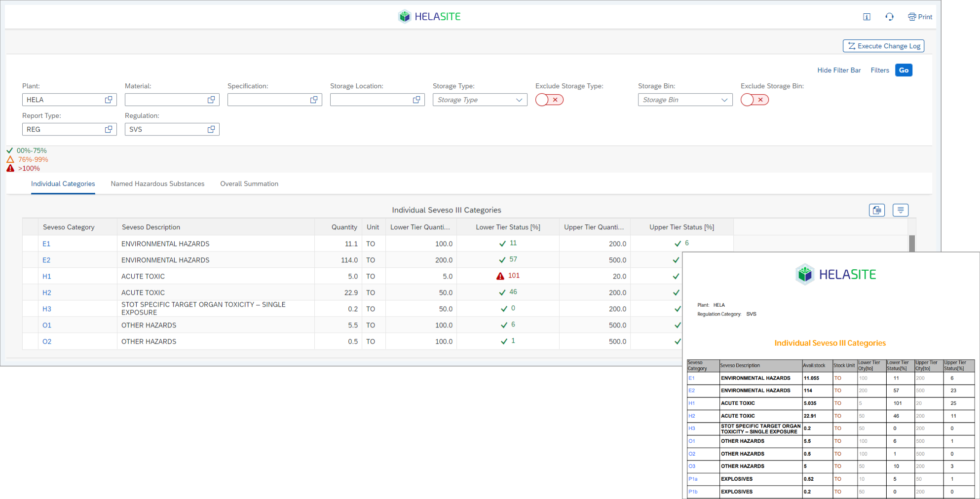Open value help icon for Material field

click(x=211, y=100)
